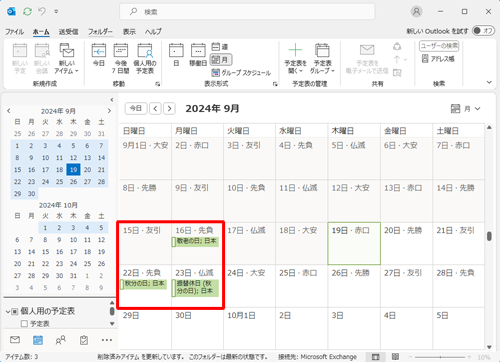Collapse 個人用の予定表 tree group
This screenshot has height=362, width=500.
7,311
